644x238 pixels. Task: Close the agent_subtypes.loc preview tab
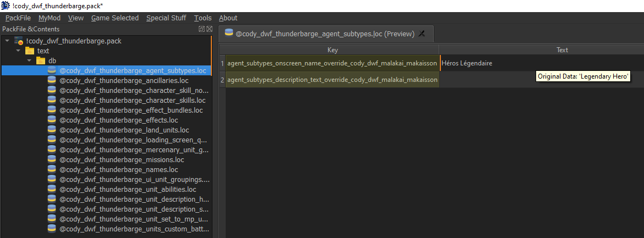422,34
